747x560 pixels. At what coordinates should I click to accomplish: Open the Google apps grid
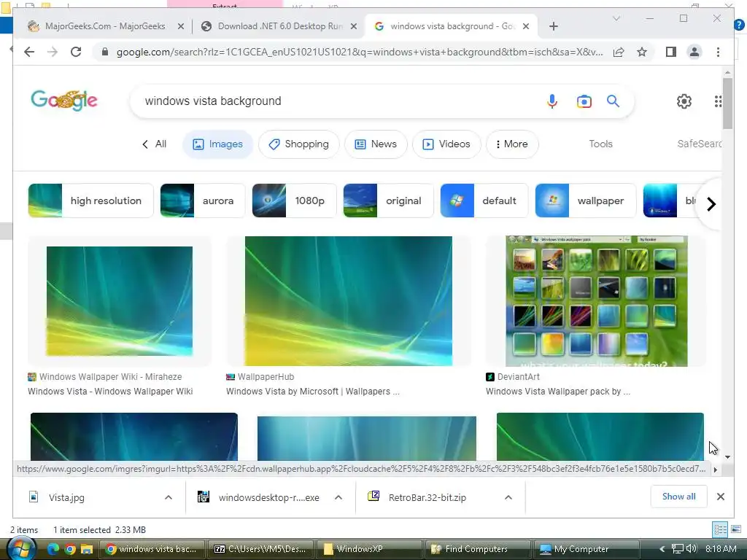click(x=718, y=101)
